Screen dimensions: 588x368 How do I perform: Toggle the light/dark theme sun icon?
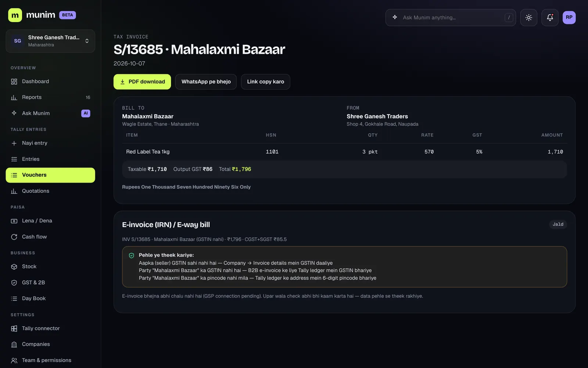tap(529, 17)
